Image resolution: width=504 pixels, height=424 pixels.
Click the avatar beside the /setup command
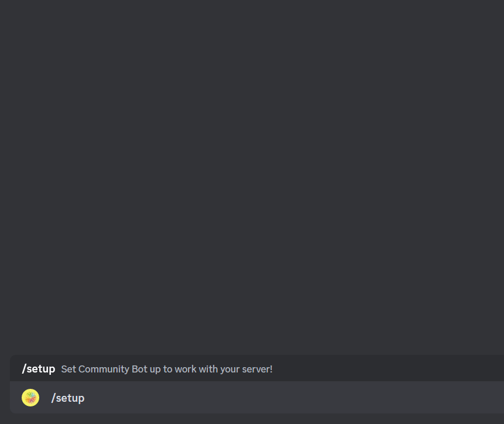pyautogui.click(x=30, y=398)
